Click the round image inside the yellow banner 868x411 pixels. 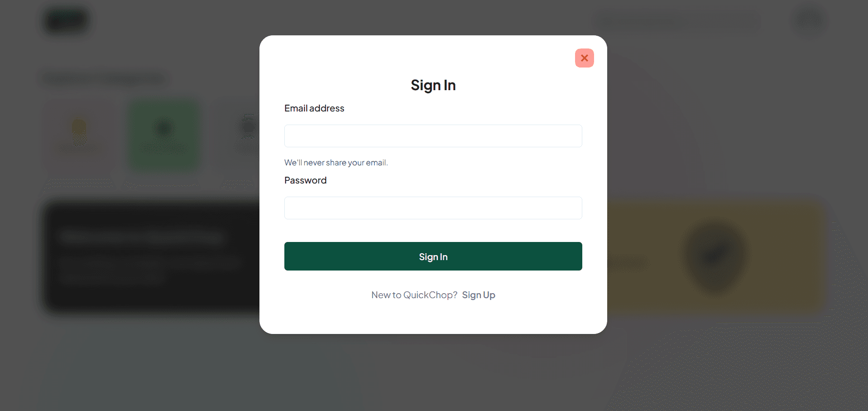click(715, 255)
